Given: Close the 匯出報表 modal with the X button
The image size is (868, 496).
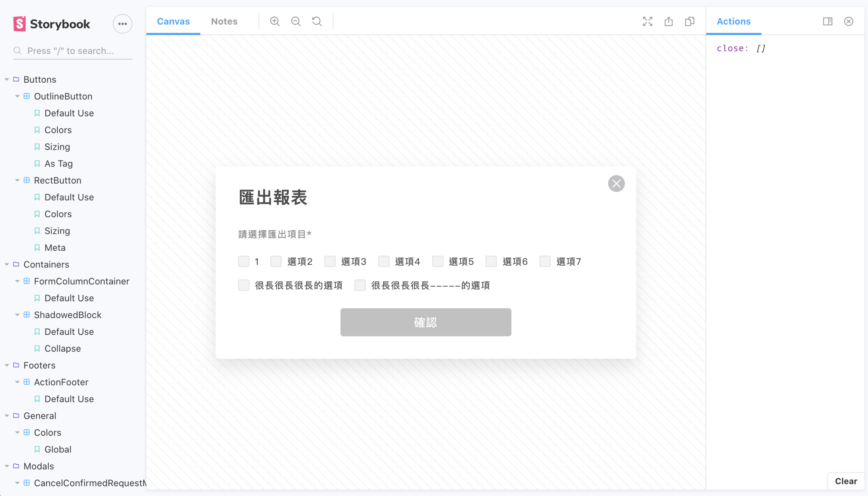Looking at the screenshot, I should click(x=616, y=184).
